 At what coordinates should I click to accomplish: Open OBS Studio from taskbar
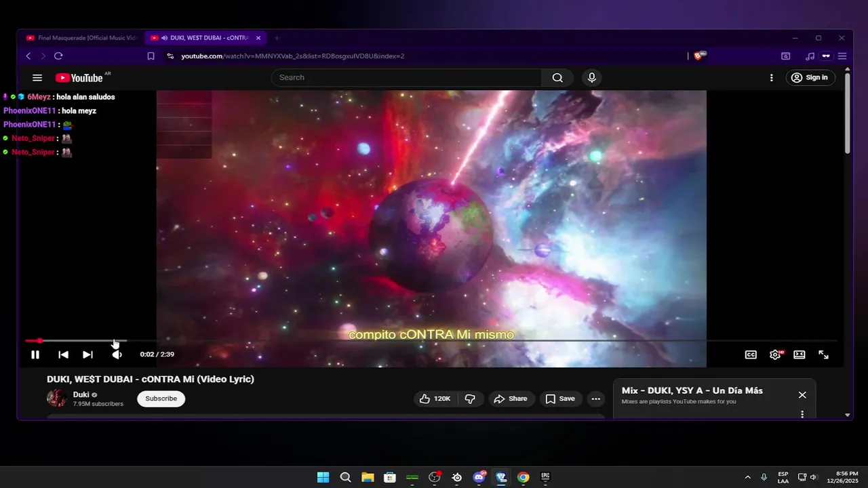(x=435, y=477)
